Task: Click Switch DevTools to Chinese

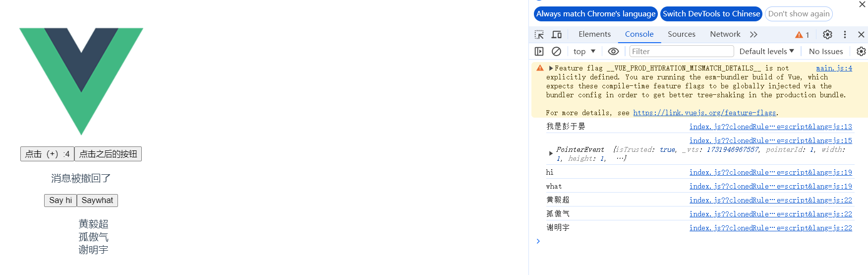Action: pyautogui.click(x=711, y=14)
